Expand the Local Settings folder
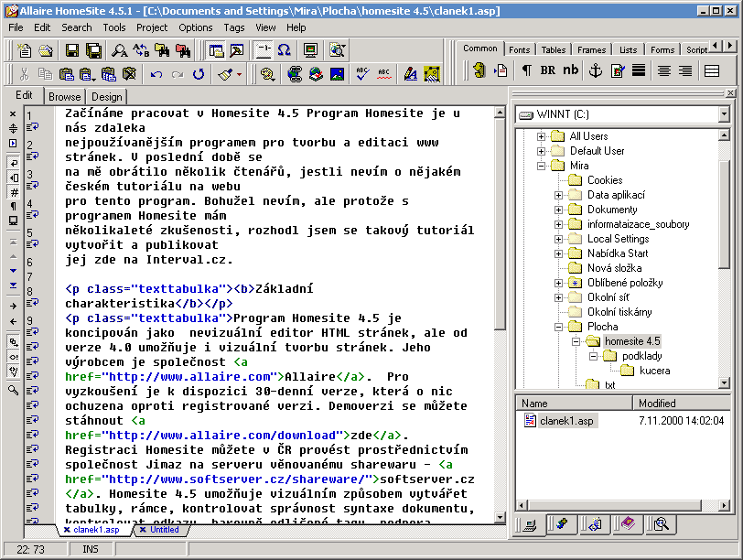The width and height of the screenshot is (743, 560). point(558,240)
